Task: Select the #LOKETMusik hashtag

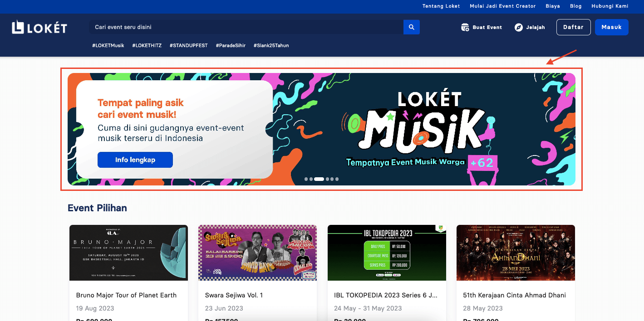Action: 108,45
